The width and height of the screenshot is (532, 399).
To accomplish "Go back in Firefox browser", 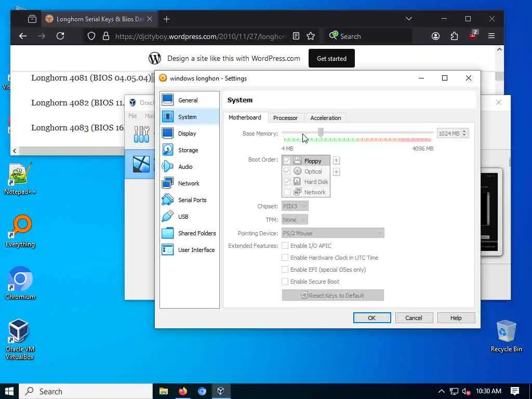I will click(x=23, y=36).
